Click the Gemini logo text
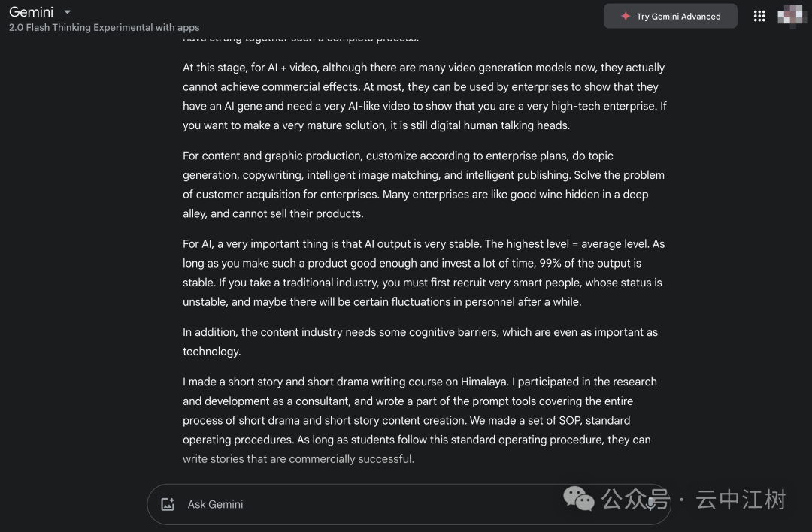This screenshot has height=532, width=812. (32, 12)
